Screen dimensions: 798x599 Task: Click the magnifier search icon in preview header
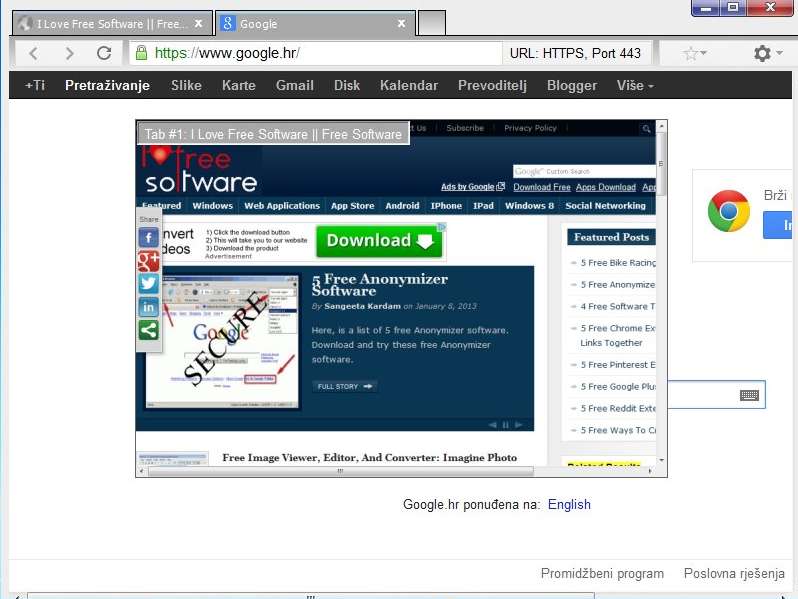646,128
